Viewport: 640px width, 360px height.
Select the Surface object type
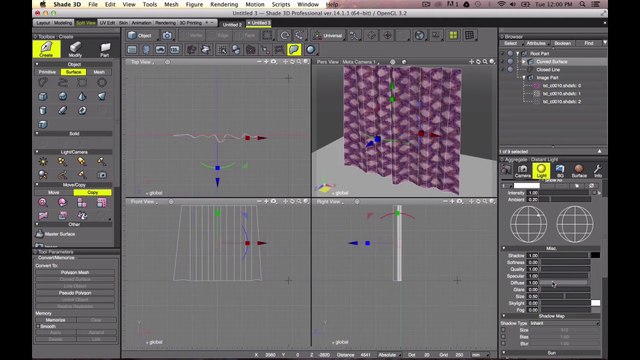point(73,72)
